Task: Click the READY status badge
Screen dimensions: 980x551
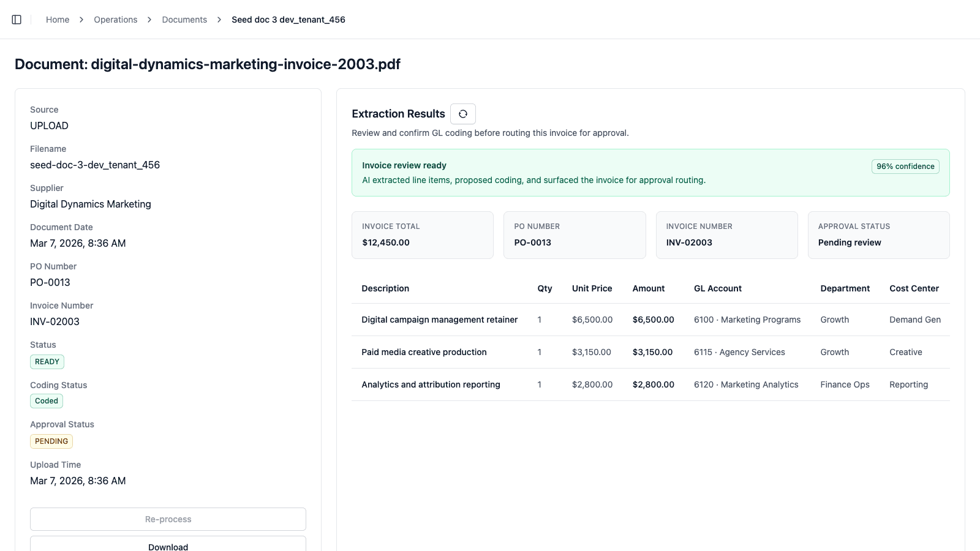Action: [x=47, y=361]
